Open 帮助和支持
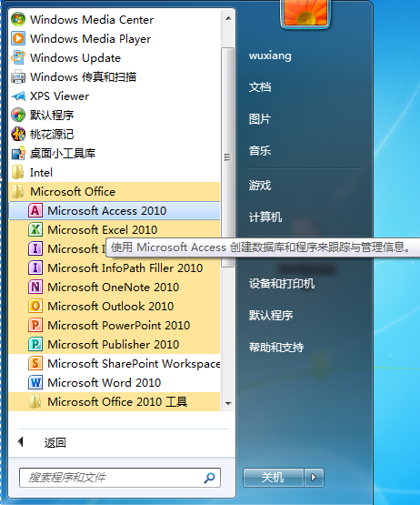Screen dimensions: 420x505 276,347
